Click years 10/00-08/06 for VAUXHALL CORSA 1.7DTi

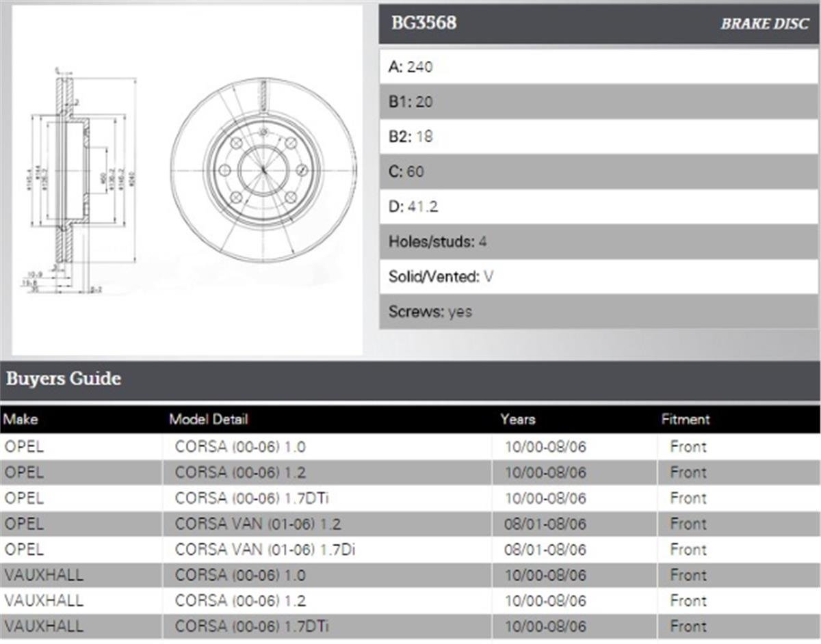[x=545, y=626]
